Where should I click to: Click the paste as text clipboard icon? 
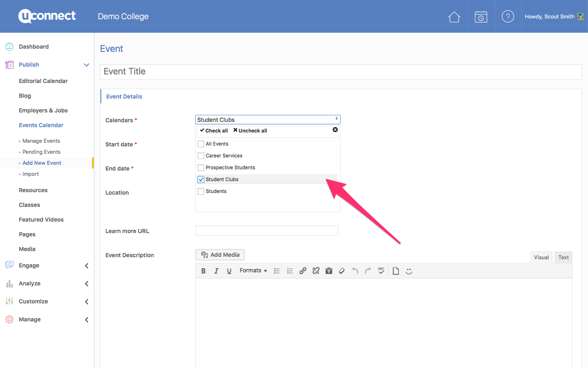(x=329, y=271)
